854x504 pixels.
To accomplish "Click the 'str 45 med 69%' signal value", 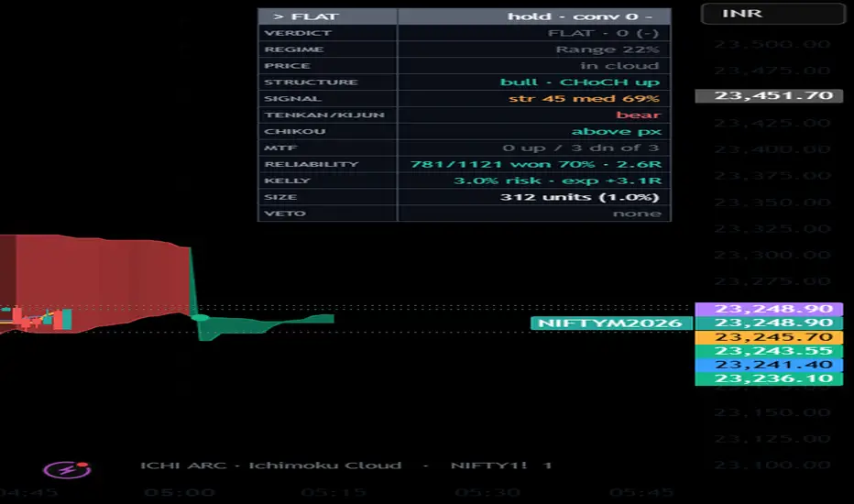I will pyautogui.click(x=584, y=99).
